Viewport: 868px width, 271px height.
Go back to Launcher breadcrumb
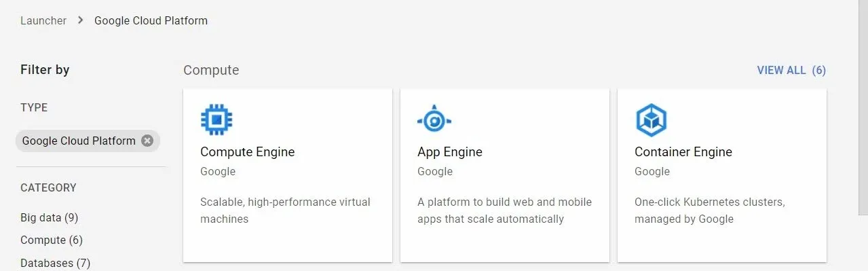click(x=43, y=20)
